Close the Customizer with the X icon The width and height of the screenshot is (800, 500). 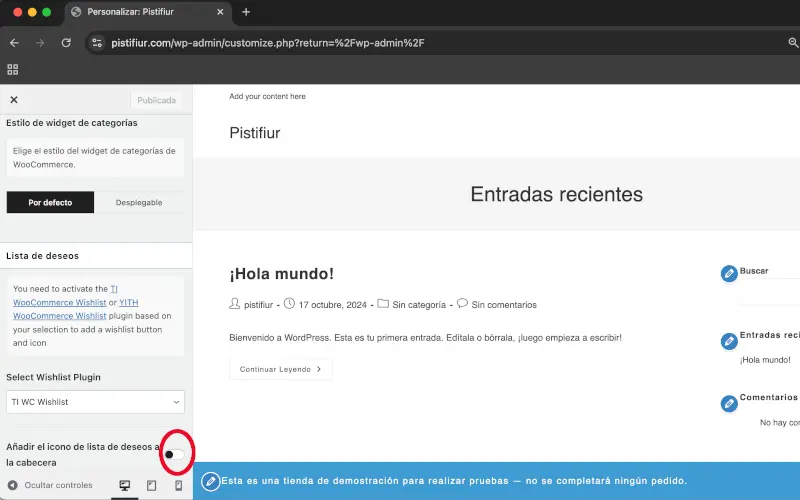[14, 99]
